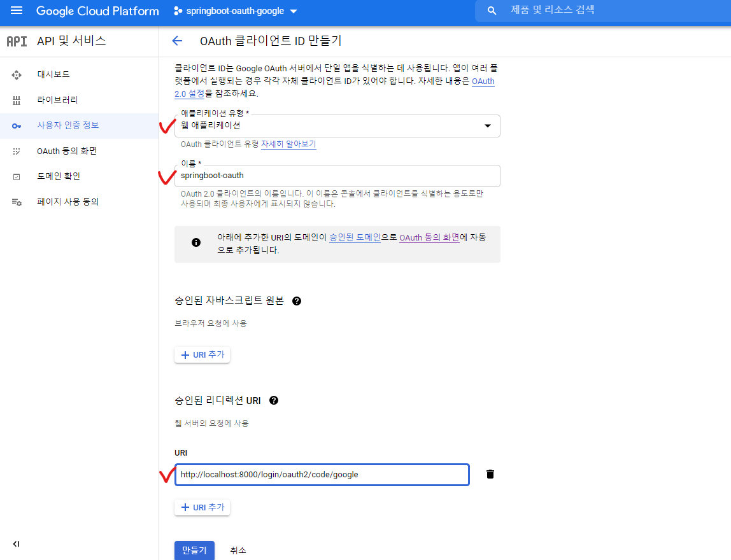The height and width of the screenshot is (560, 731).
Task: Click the 대시보드 dashboard icon
Action: (17, 74)
